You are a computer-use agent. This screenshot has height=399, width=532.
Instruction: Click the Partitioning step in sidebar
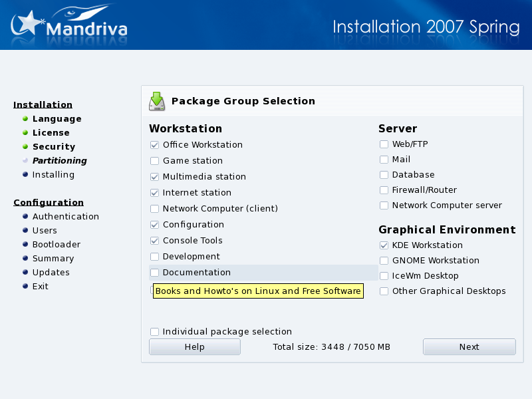tap(60, 161)
